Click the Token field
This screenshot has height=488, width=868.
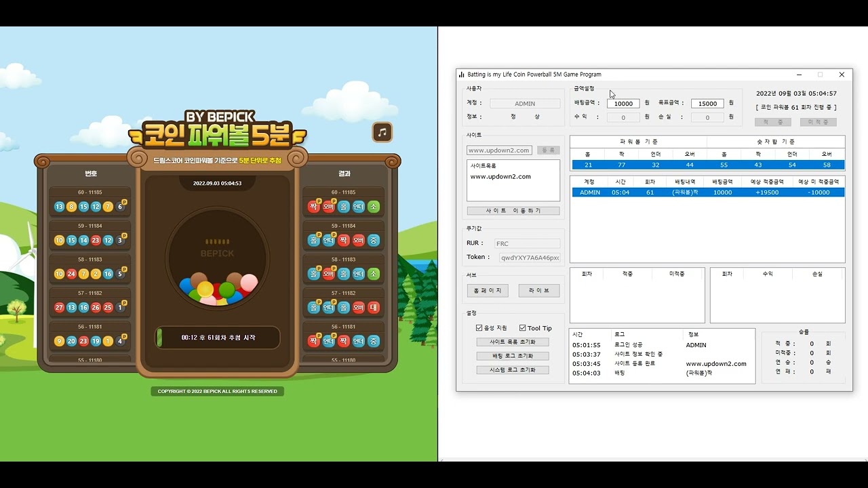coord(530,258)
